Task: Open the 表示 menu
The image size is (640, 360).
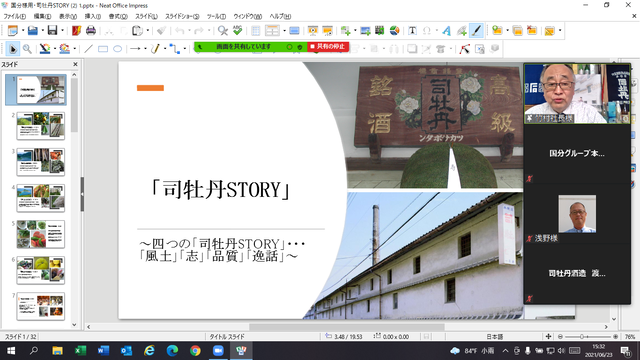Action: coord(68,16)
